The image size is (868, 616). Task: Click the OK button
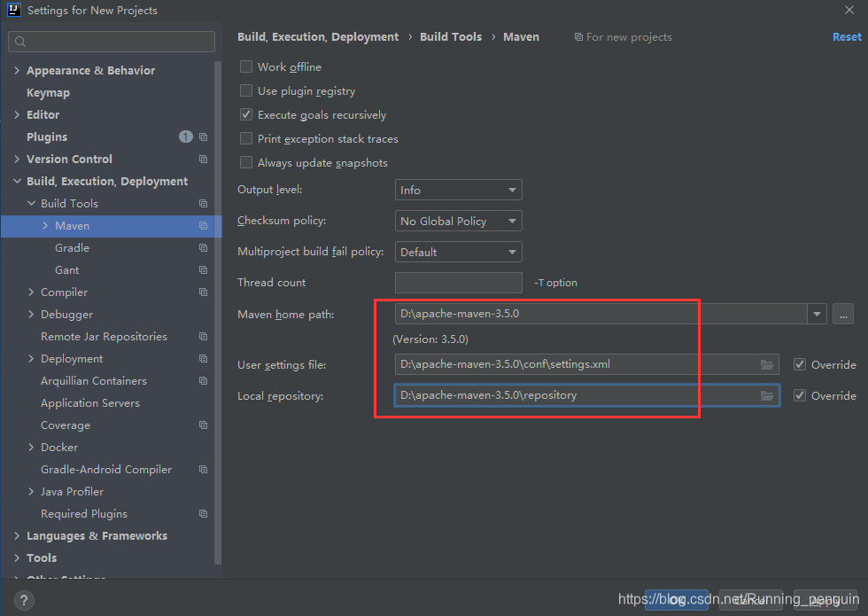pyautogui.click(x=677, y=600)
